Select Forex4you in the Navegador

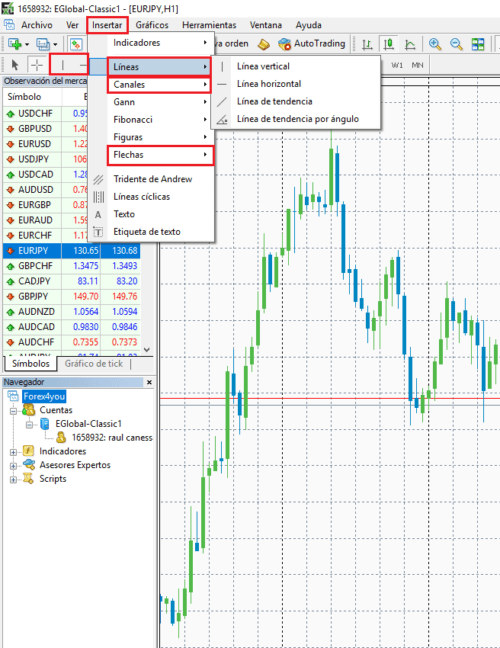tap(44, 396)
